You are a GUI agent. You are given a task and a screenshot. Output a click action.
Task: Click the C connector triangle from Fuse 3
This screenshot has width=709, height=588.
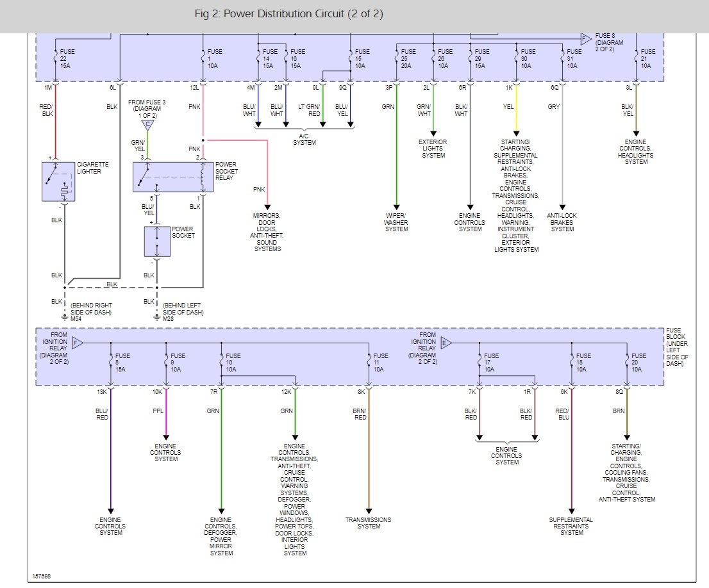(147, 125)
